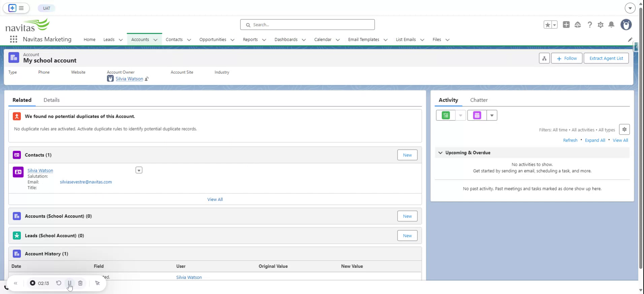Click the Global Actions plus icon

point(566,25)
